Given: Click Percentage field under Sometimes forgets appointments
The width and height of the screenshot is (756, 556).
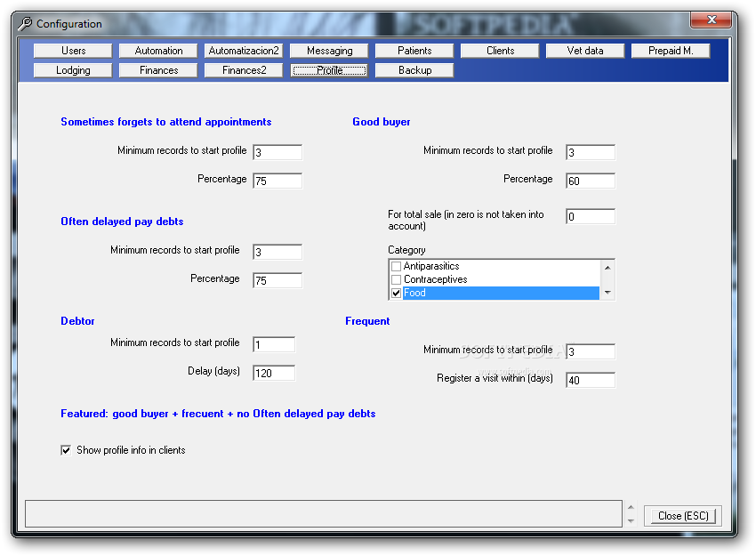Looking at the screenshot, I should pos(277,181).
